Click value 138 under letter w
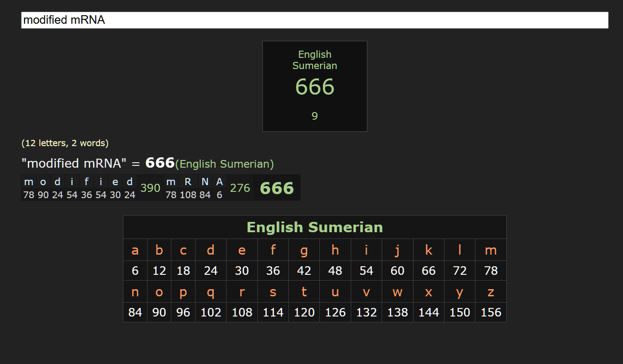The width and height of the screenshot is (623, 364). pos(397,312)
